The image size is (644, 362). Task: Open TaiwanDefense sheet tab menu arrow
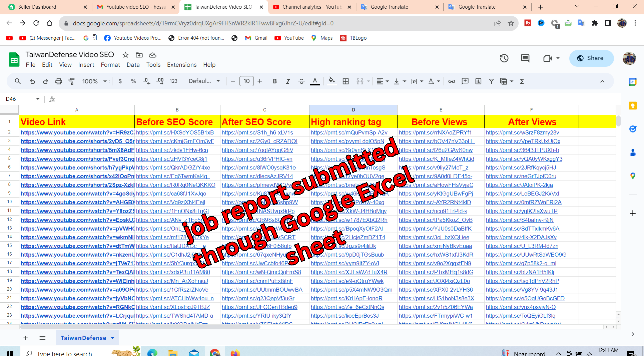113,338
